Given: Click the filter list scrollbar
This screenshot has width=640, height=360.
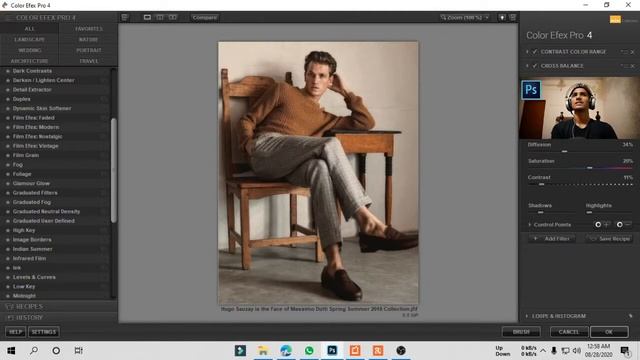Looking at the screenshot, I should click(114, 170).
